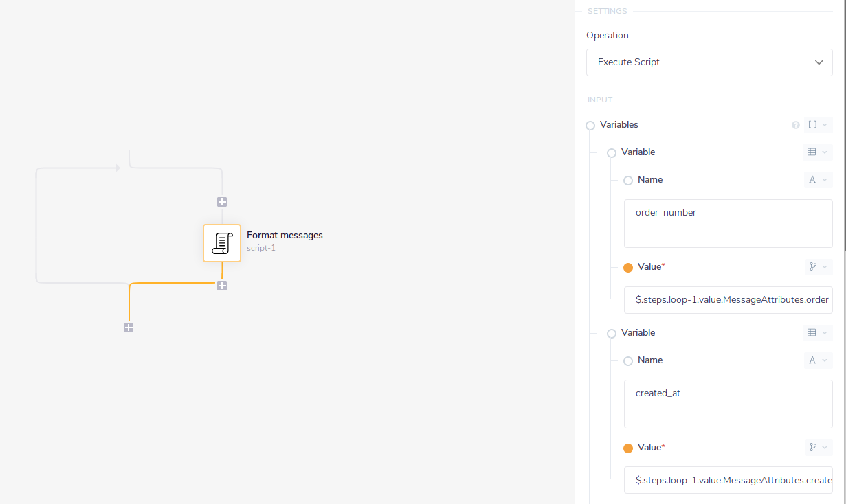Toggle the circle beside the first Variable
This screenshot has width=846, height=504.
pos(612,153)
